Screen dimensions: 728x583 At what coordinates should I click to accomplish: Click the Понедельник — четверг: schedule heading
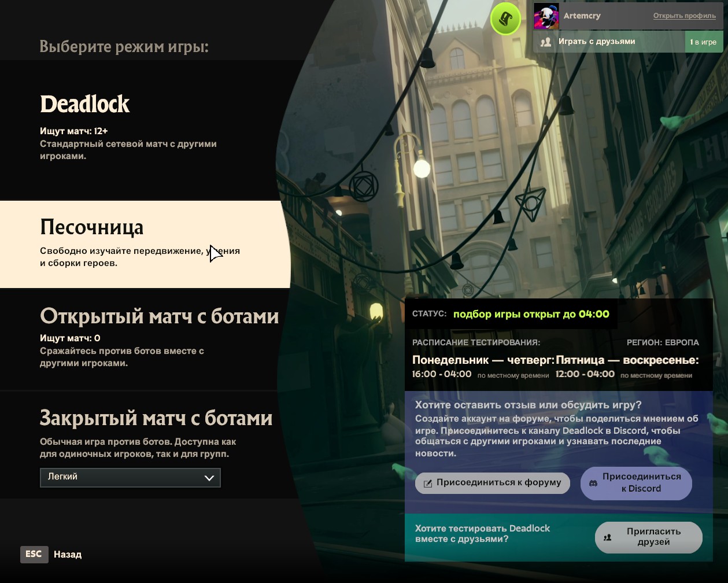pos(483,360)
